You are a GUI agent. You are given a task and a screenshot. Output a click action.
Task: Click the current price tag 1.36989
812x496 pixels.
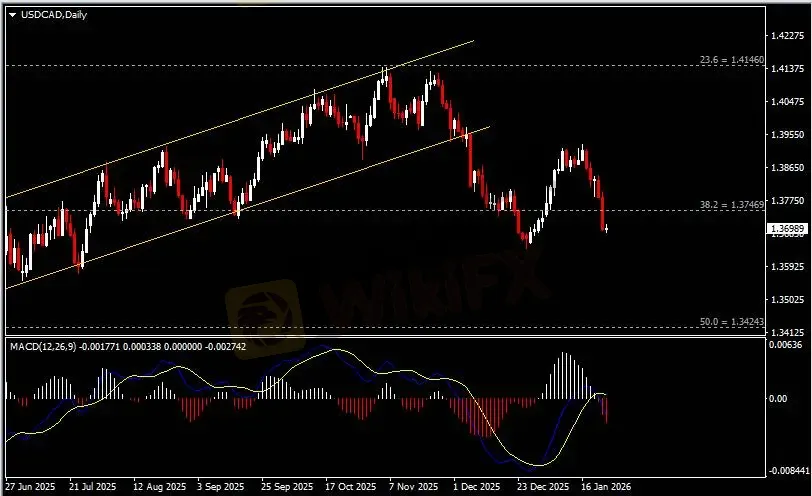tap(787, 229)
